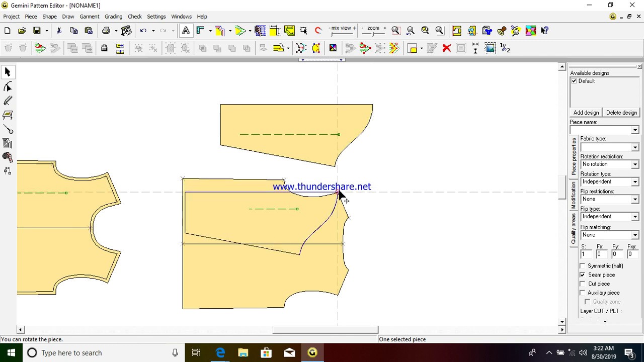
Task: Open Microsoft Edge from the taskbar
Action: point(220,353)
